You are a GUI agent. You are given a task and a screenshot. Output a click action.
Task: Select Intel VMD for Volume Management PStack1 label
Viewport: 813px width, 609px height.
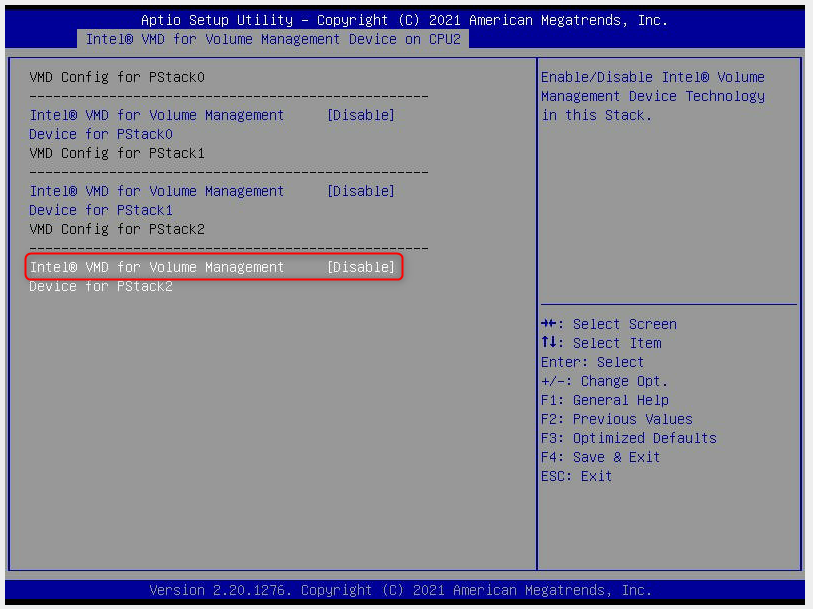(157, 191)
